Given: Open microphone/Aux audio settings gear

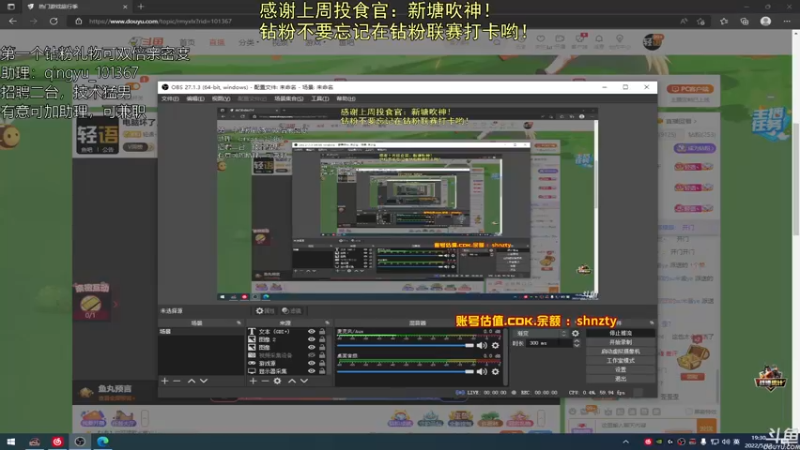Looking at the screenshot, I should tap(495, 345).
